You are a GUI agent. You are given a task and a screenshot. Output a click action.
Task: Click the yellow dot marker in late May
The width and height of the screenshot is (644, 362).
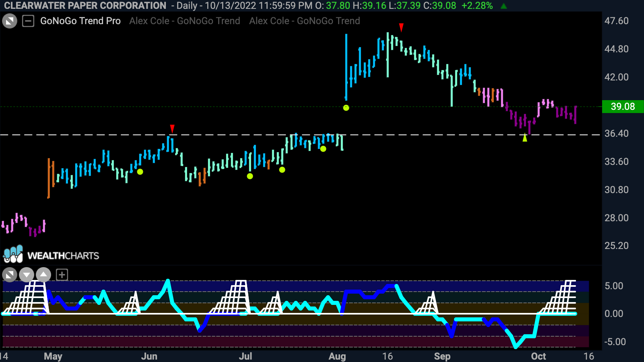[140, 172]
